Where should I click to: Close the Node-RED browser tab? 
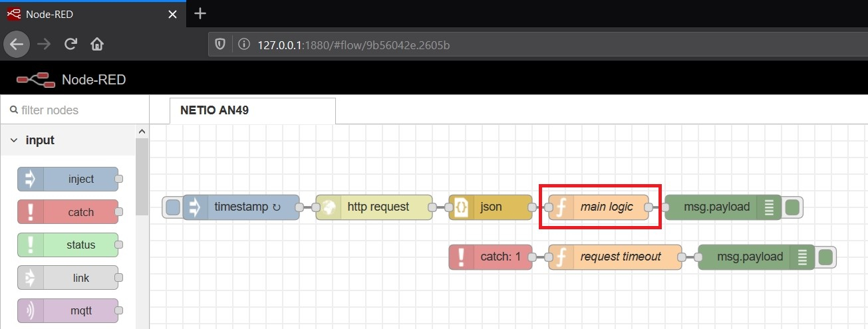click(x=173, y=13)
